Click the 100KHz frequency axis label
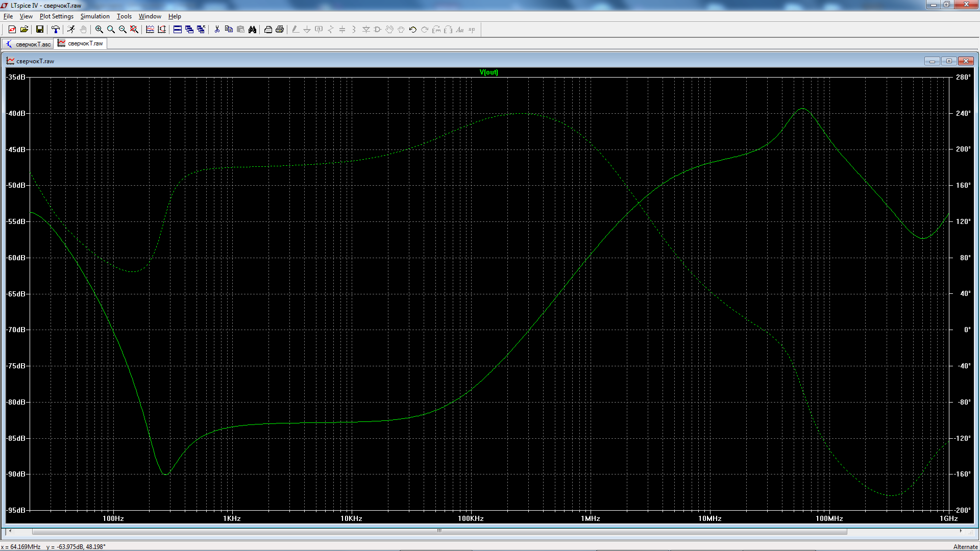 (x=470, y=518)
